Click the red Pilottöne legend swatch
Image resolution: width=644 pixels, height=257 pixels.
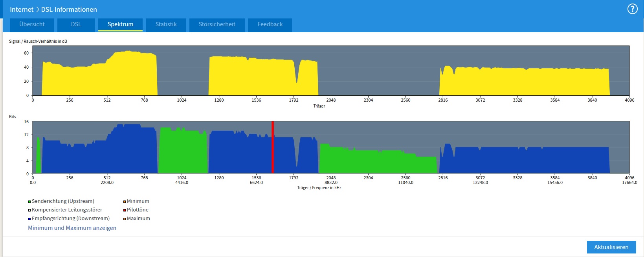point(125,210)
